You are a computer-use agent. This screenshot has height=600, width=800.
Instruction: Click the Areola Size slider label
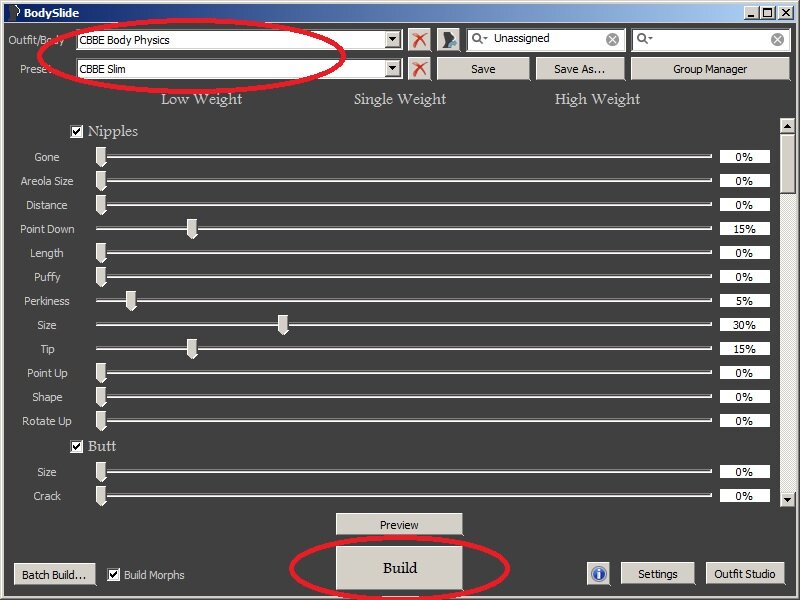click(47, 181)
